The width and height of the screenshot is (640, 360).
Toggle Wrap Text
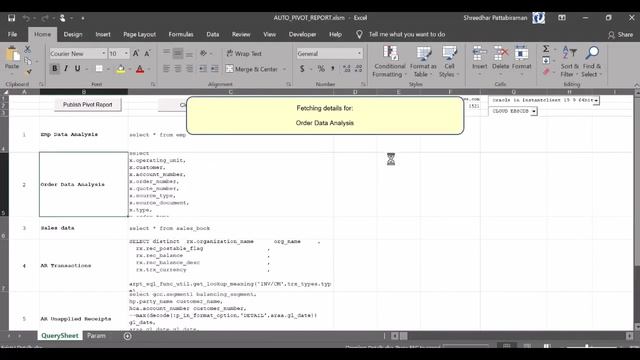pos(244,53)
